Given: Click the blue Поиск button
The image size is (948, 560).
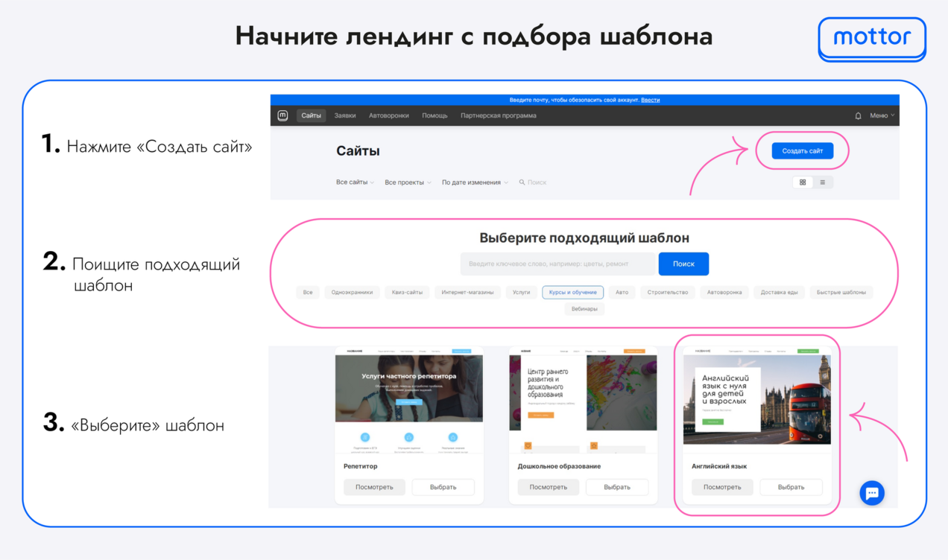Looking at the screenshot, I should pos(683,264).
